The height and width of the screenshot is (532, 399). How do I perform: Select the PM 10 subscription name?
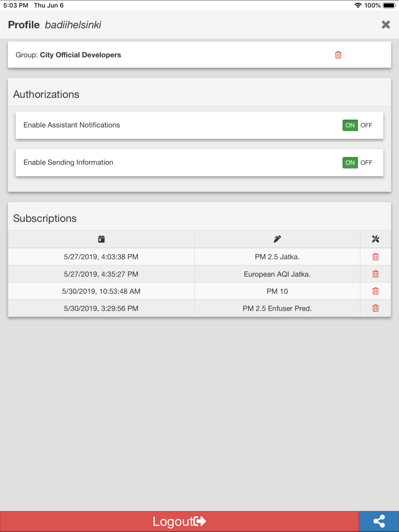tap(277, 291)
